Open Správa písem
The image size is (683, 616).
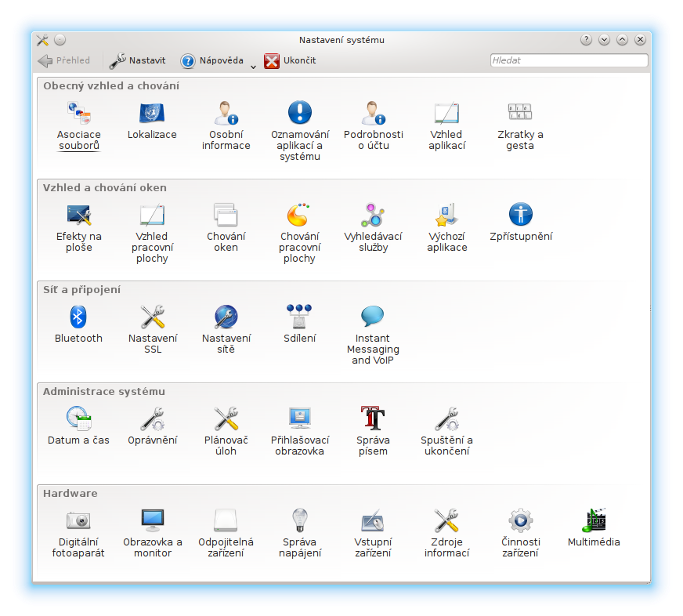[373, 432]
